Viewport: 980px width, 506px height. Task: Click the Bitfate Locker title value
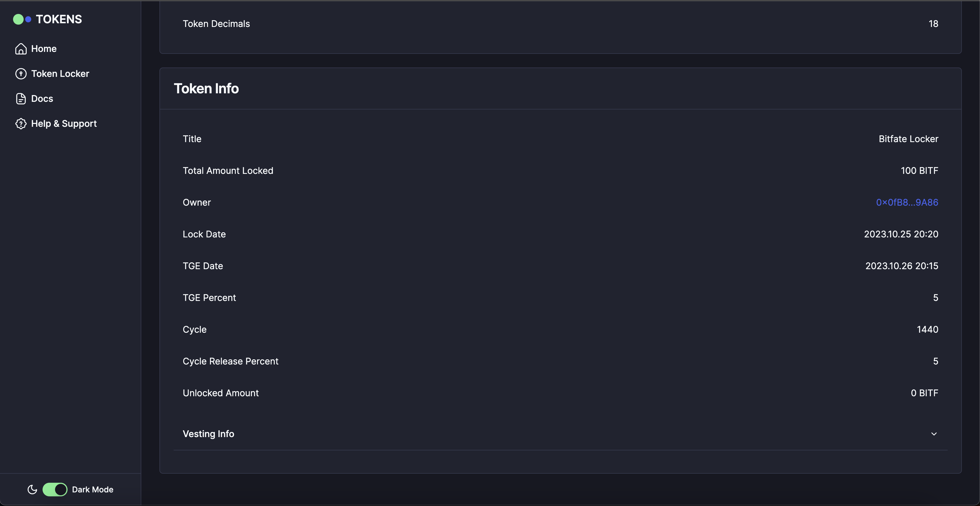click(909, 139)
